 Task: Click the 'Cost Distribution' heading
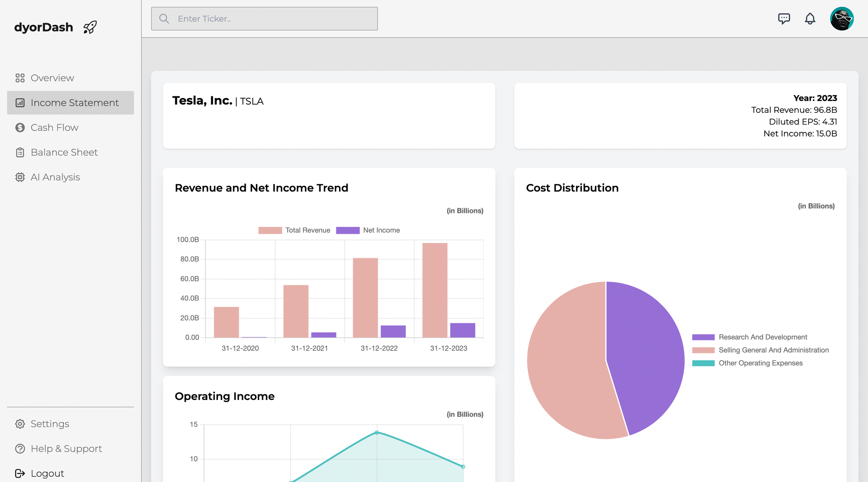tap(572, 188)
